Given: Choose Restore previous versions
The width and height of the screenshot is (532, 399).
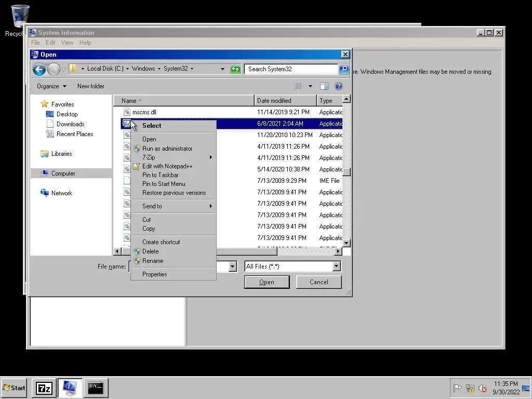Looking at the screenshot, I should [x=174, y=193].
